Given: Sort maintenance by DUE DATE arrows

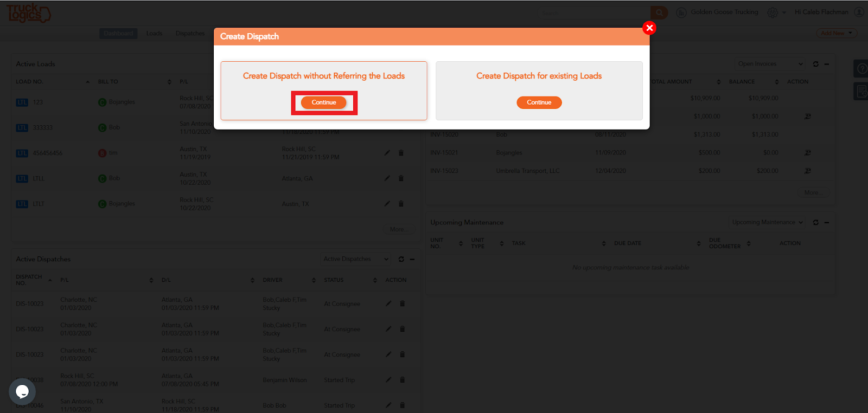Looking at the screenshot, I should coord(699,243).
